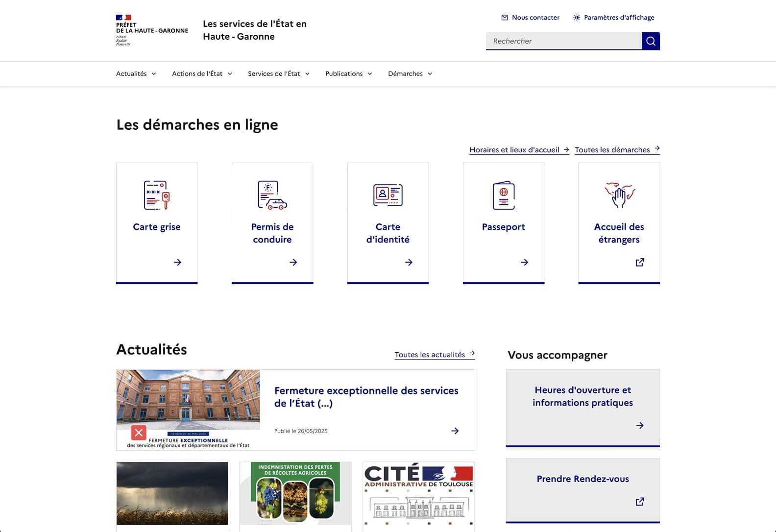The image size is (776, 532).
Task: Open the Horaires et lieux d'accueil link
Action: pyautogui.click(x=519, y=150)
